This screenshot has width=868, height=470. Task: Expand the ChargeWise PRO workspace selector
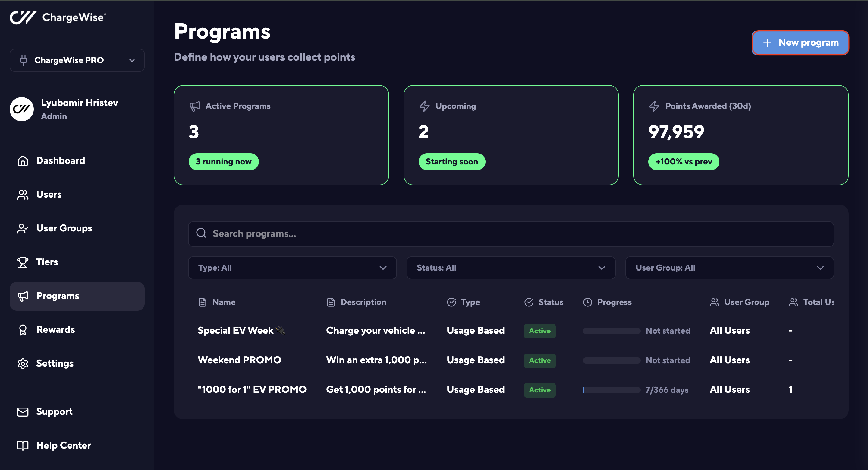77,60
